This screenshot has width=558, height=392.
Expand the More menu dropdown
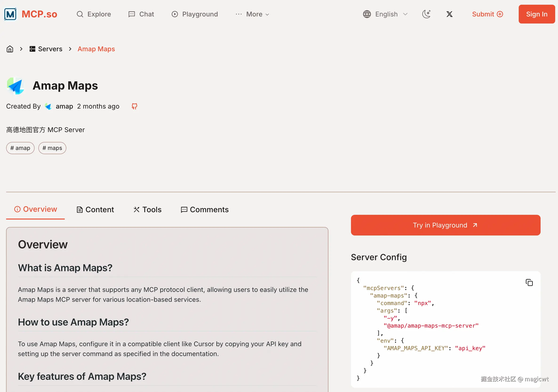pyautogui.click(x=252, y=14)
